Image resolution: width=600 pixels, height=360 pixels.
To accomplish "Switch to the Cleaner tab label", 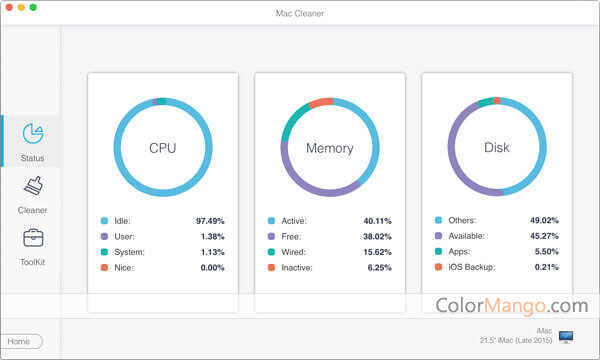I will click(33, 210).
